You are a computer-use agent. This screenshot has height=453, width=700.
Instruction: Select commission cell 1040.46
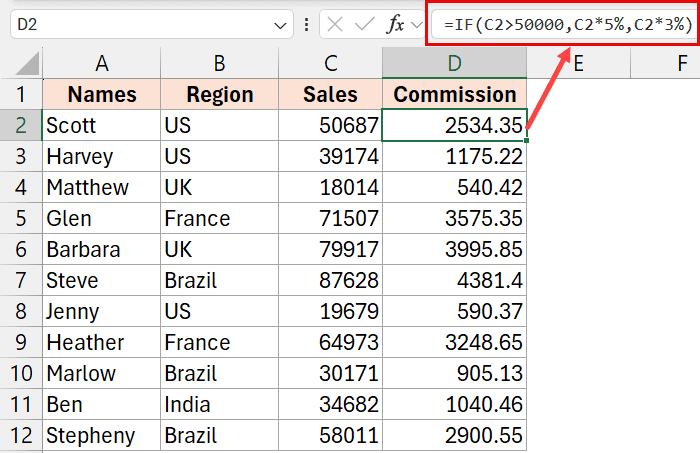point(454,404)
